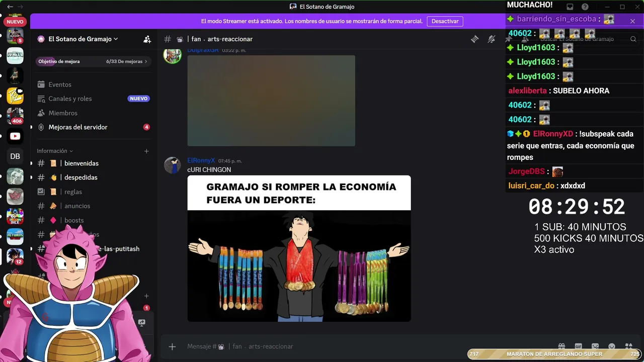Open the emoji picker
Viewport: 644px width, 362px height.
(x=612, y=346)
